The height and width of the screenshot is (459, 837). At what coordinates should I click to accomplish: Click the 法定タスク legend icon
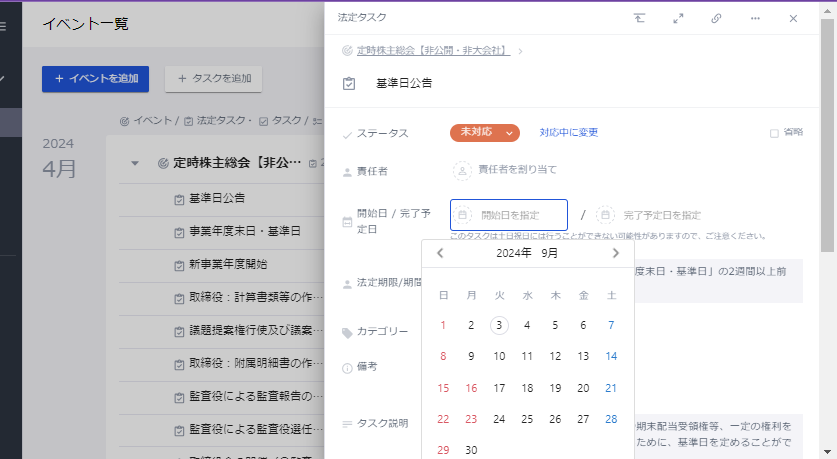coord(188,122)
